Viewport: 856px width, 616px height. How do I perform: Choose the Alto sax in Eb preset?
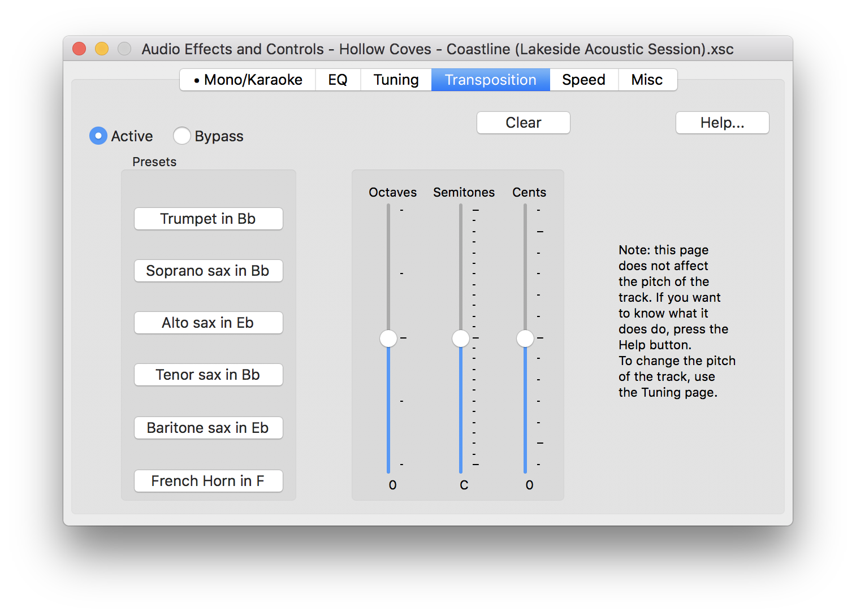click(x=209, y=323)
